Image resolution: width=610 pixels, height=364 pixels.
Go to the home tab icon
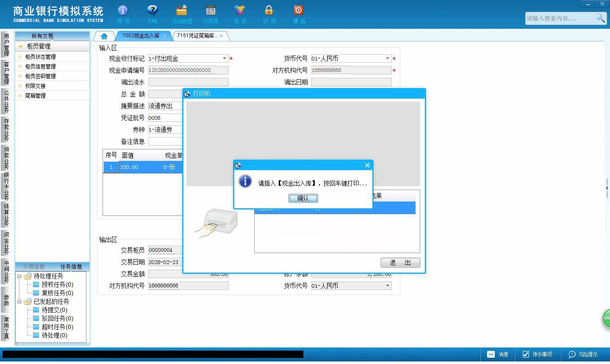tap(104, 36)
